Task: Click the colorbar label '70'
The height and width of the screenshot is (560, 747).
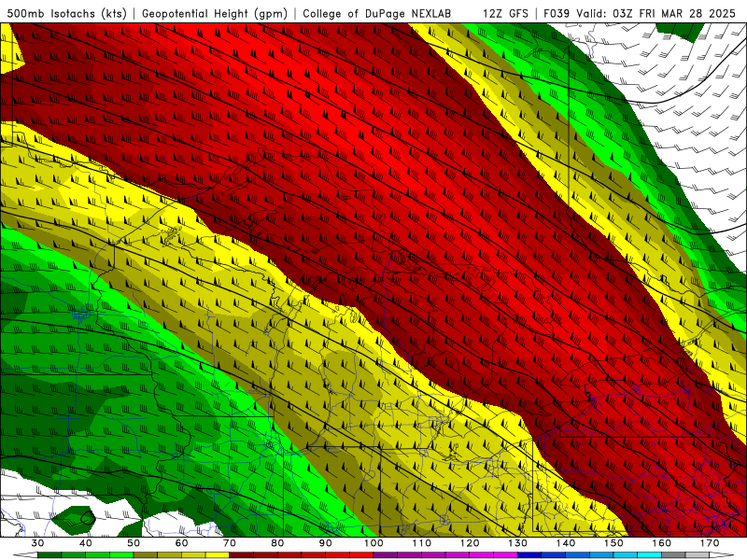Action: click(x=230, y=543)
